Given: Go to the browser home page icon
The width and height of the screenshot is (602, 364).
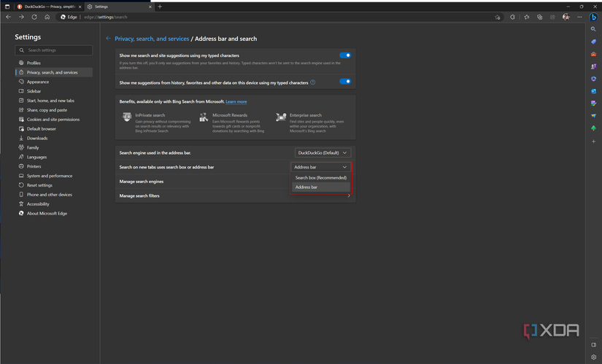Looking at the screenshot, I should click(x=47, y=17).
